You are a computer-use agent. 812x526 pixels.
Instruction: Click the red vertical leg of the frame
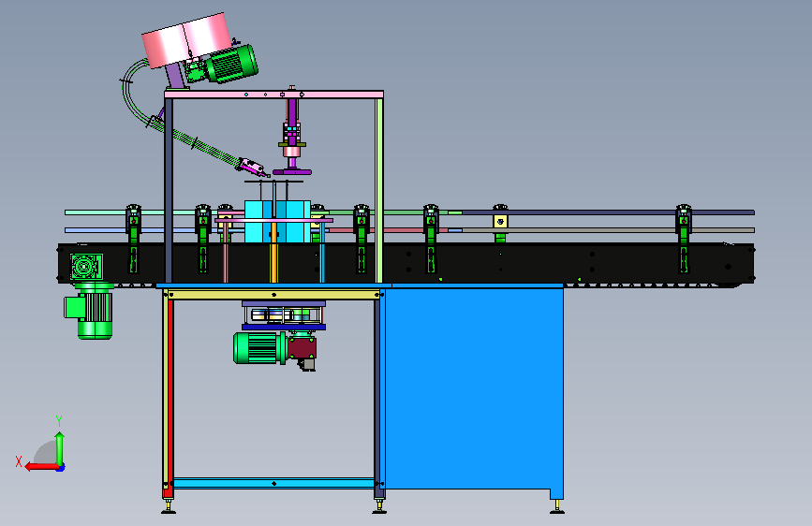click(x=170, y=399)
